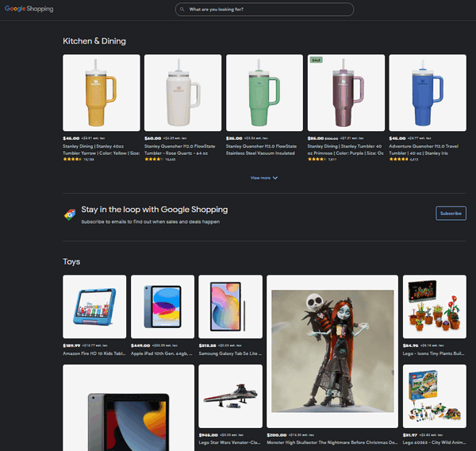Open 'Adventure Quencher H2.0 Travel Tumbler' title
Screen dimensions: 476x451
pos(424,149)
